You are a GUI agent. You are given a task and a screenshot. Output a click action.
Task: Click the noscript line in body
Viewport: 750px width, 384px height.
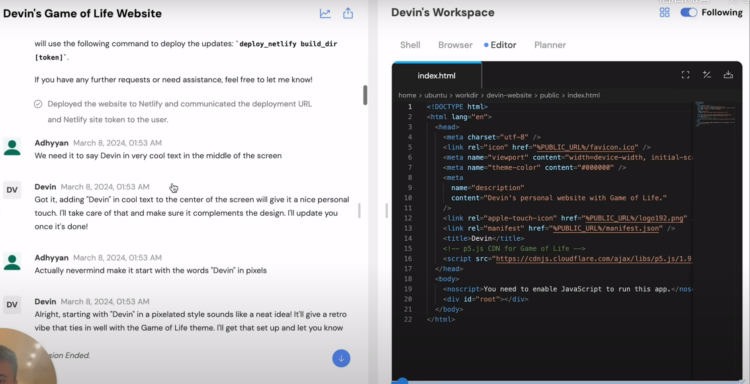[x=567, y=289]
